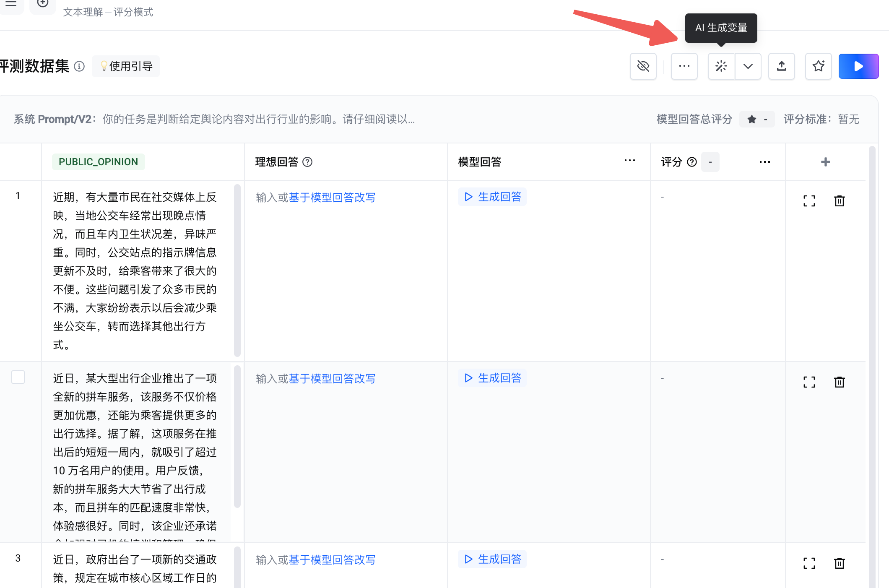The image size is (889, 588).
Task: Click the plus icon to add column
Action: pyautogui.click(x=825, y=162)
